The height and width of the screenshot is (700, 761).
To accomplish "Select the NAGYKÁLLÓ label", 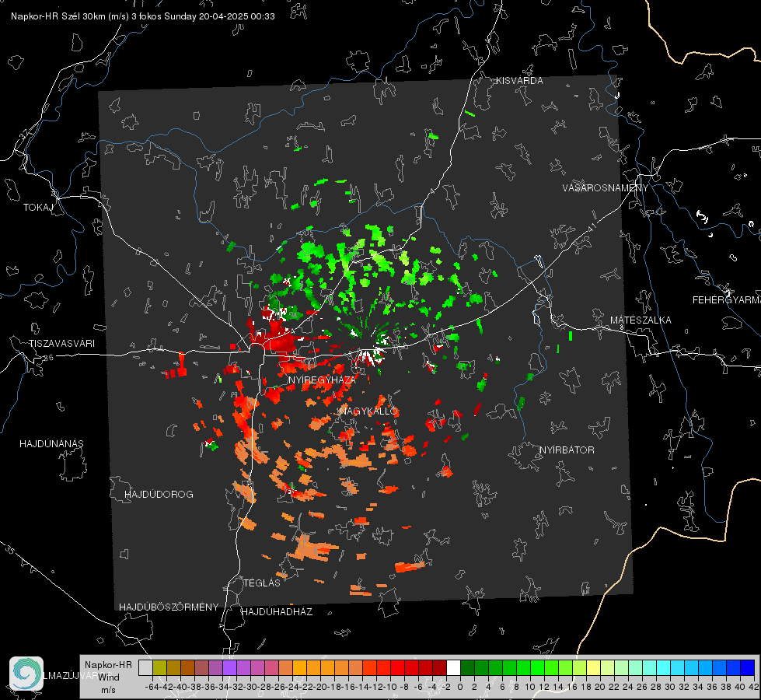I will tap(369, 411).
